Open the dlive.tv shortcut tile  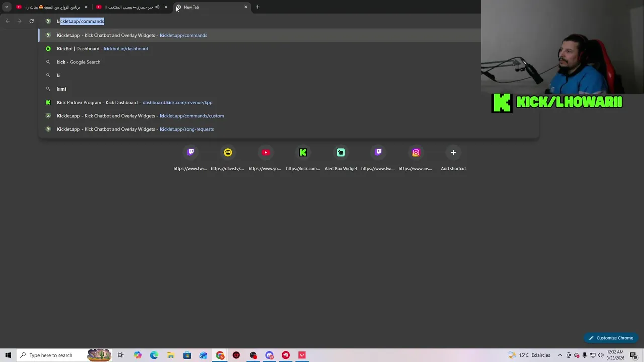227,158
